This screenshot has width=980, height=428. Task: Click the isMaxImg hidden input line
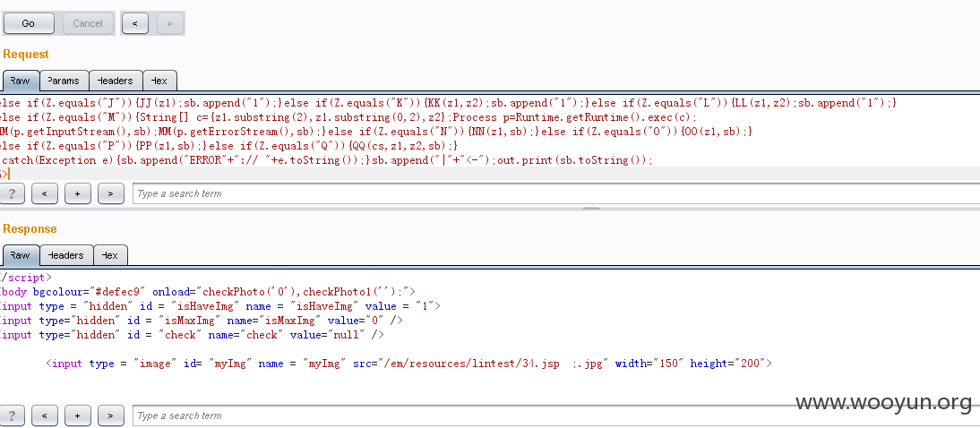[202, 321]
